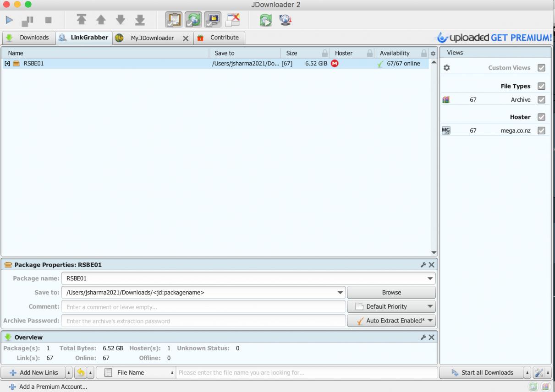The width and height of the screenshot is (555, 392).
Task: Open the arrow menu beside Add New Links
Action: pos(69,373)
